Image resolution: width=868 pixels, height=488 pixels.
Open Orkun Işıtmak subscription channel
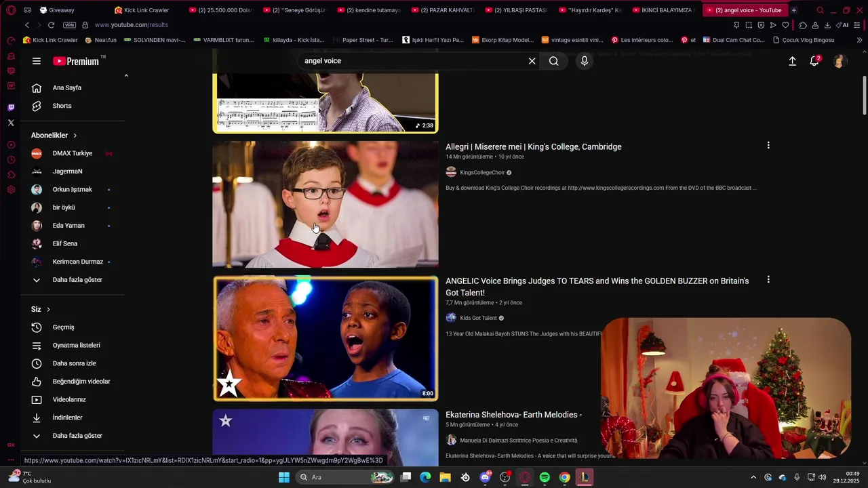[73, 190]
